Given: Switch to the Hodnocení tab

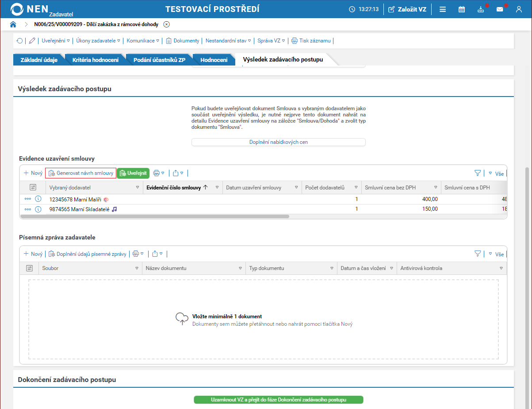Looking at the screenshot, I should (x=214, y=60).
